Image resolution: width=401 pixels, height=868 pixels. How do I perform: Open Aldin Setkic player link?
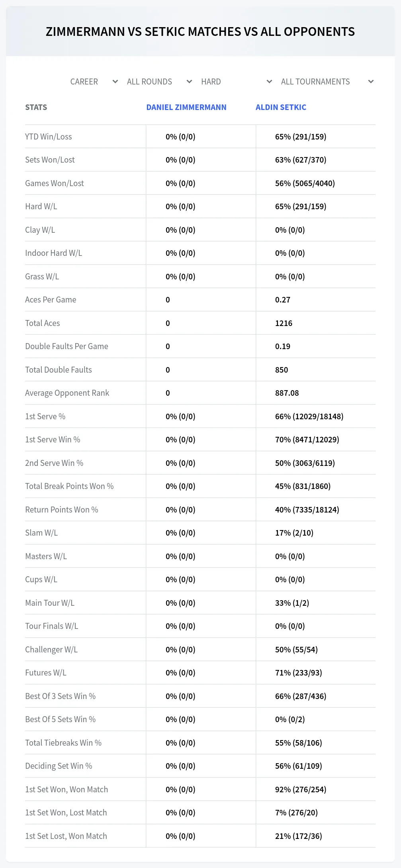281,107
